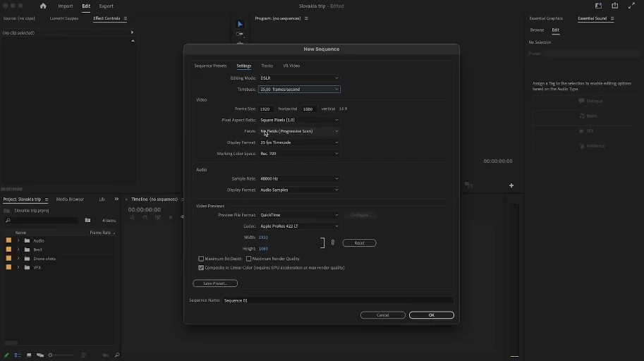Show more Project panel tabs overflow chevron
644x361 pixels.
[116, 200]
